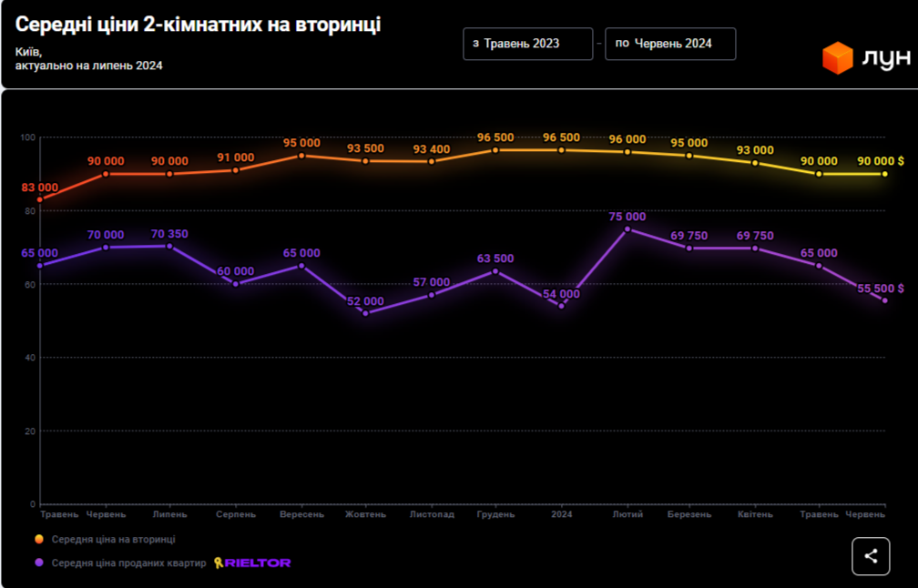Click the share icon button

tap(871, 556)
